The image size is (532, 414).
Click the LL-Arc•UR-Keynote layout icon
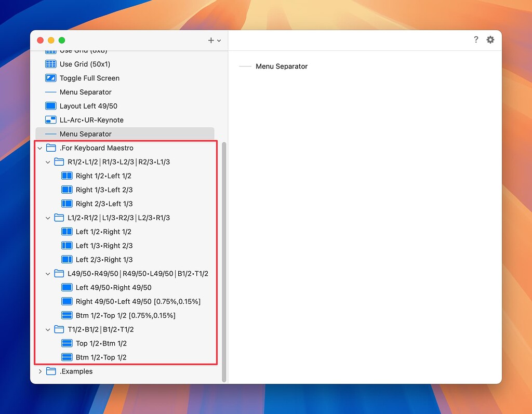point(50,120)
